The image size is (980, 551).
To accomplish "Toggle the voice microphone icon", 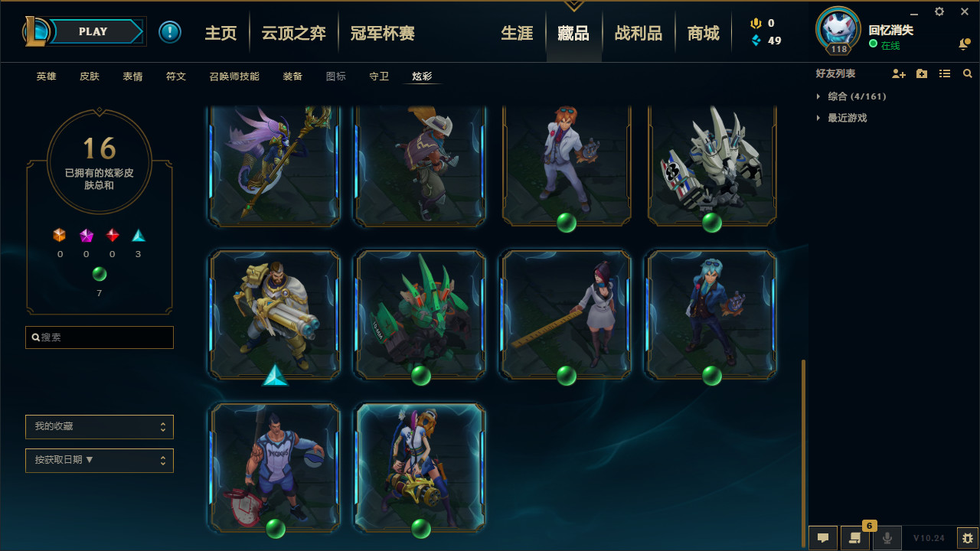I will 887,538.
